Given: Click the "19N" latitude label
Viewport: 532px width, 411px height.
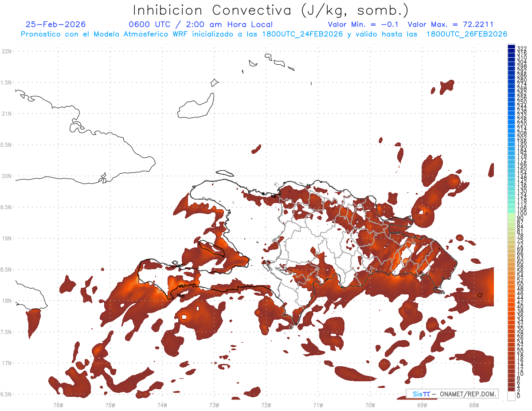Looking at the screenshot, I should tap(7, 239).
